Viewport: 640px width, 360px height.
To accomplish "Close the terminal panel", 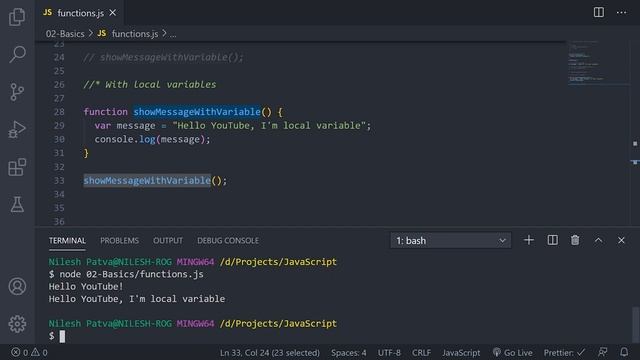I will [x=621, y=240].
